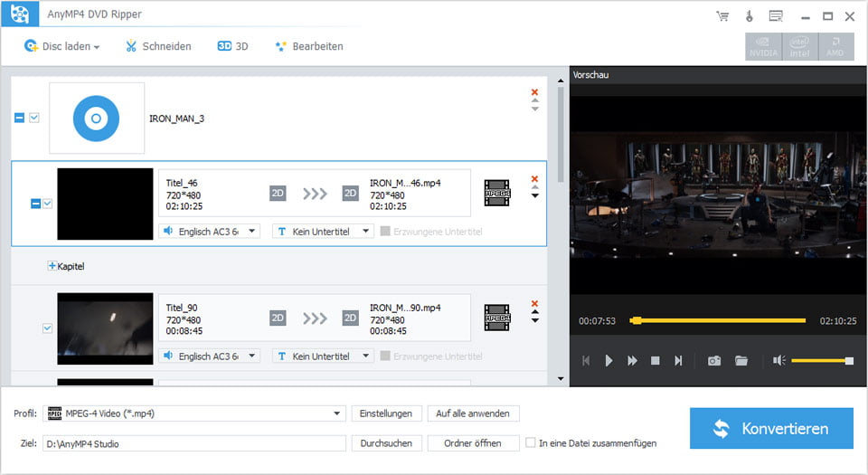Click the preview seek progress bar

tap(718, 320)
